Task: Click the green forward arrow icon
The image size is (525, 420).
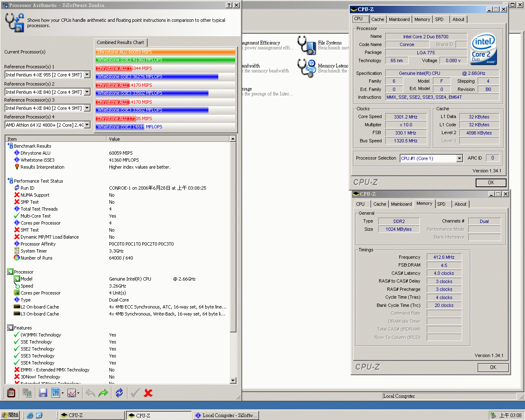Action: pos(103,393)
